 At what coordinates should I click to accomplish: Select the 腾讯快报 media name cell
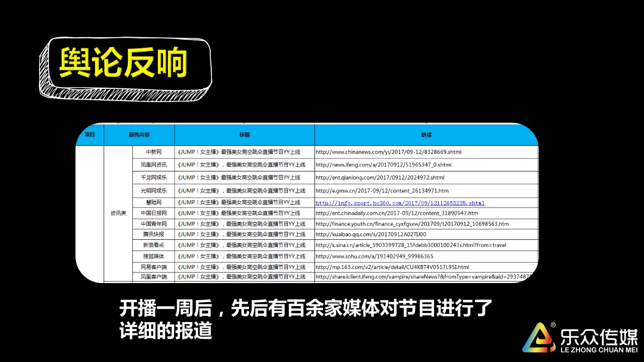pos(153,234)
